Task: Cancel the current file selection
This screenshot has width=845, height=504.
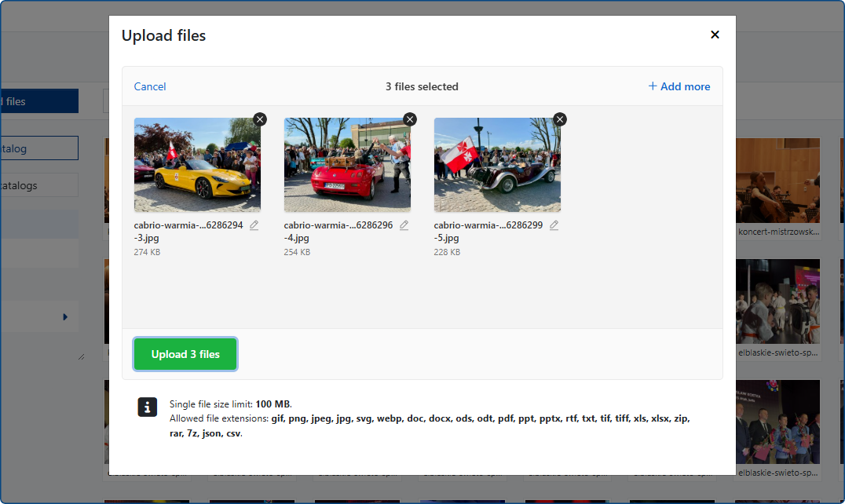Action: (x=150, y=86)
